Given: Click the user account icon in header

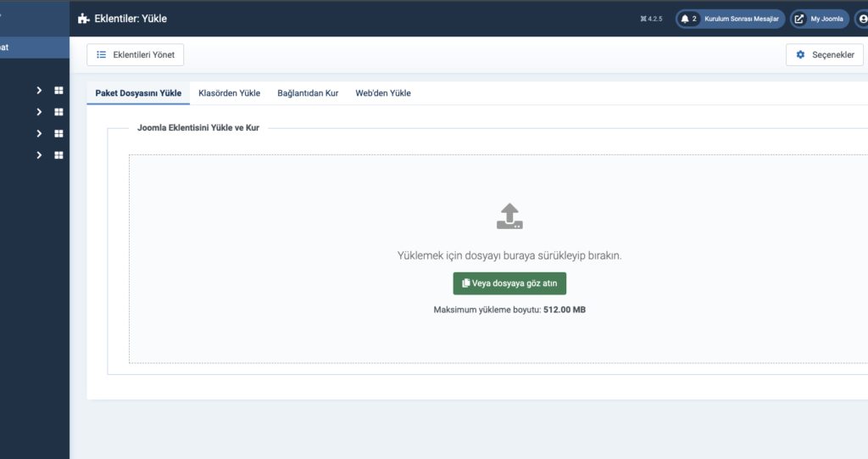Looking at the screenshot, I should (862, 19).
